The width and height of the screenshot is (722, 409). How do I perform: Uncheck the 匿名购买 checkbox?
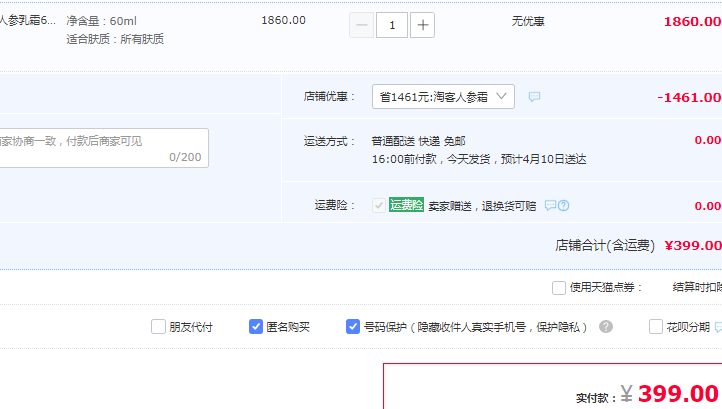coord(256,327)
